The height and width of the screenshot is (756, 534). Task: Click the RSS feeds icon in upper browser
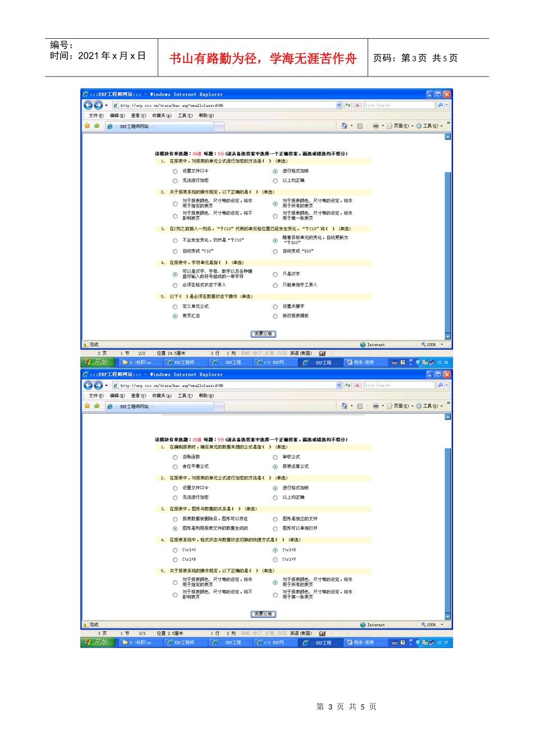tap(360, 126)
